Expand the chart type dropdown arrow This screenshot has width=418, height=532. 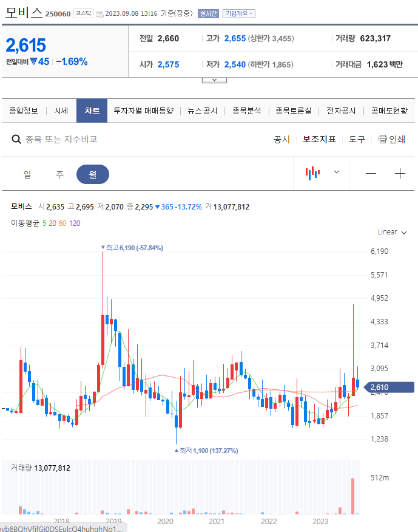(337, 172)
